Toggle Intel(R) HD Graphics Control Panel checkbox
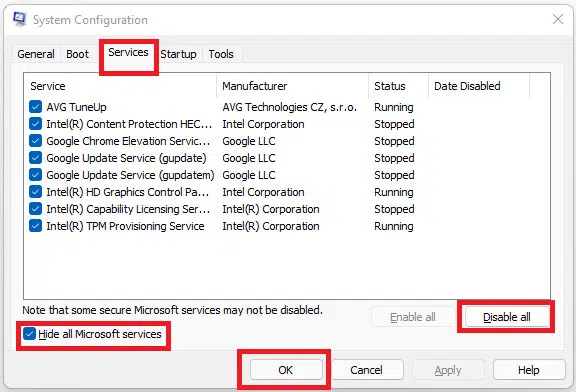This screenshot has height=392, width=576. 35,192
